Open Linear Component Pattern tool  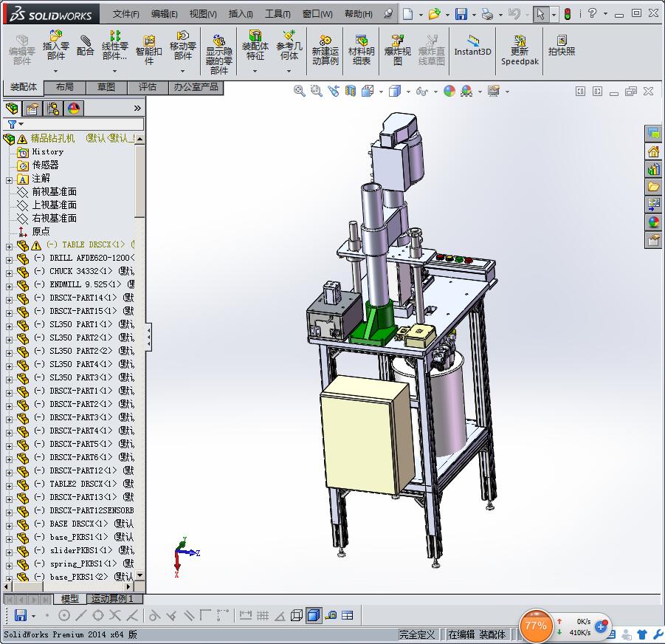point(114,45)
